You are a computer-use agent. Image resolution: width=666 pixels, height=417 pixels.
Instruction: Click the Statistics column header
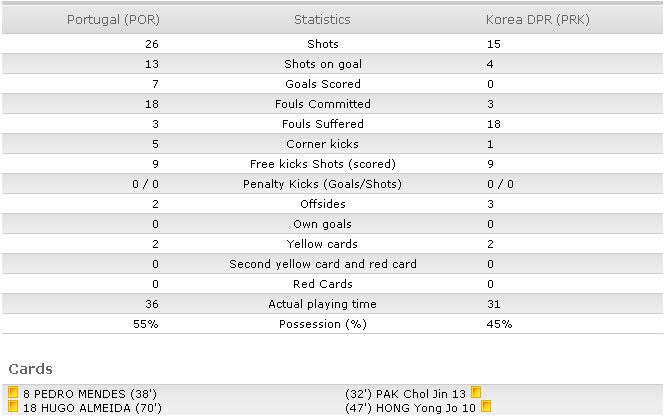click(322, 20)
